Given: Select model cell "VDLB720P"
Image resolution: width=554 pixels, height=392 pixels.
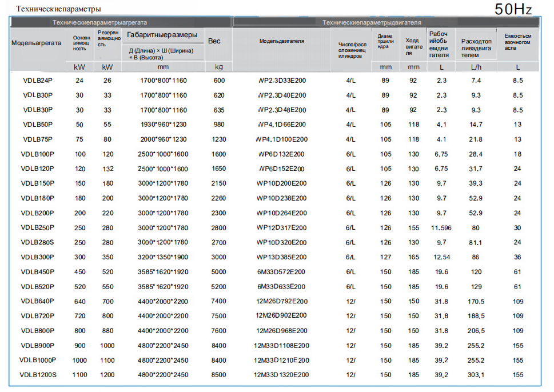Looking at the screenshot, I should pyautogui.click(x=38, y=316).
